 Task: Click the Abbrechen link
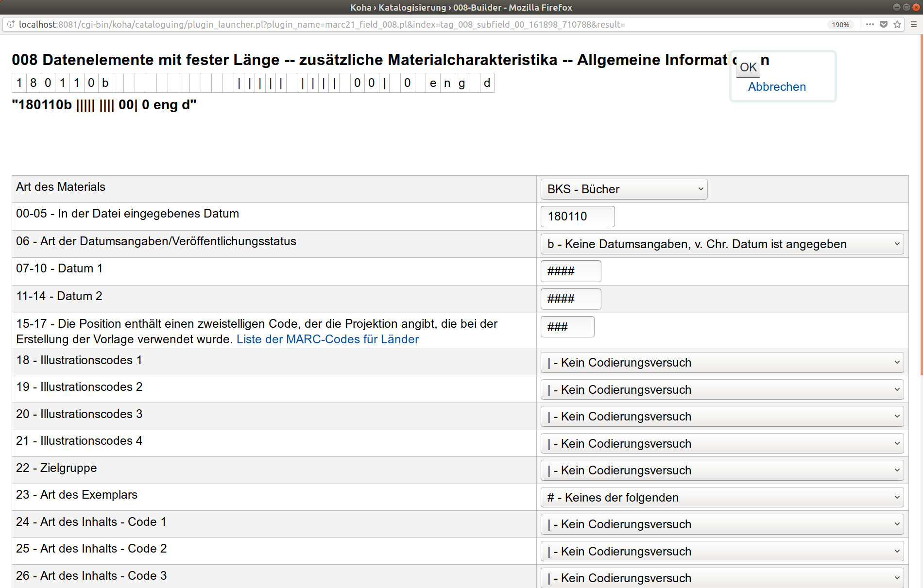click(x=776, y=87)
